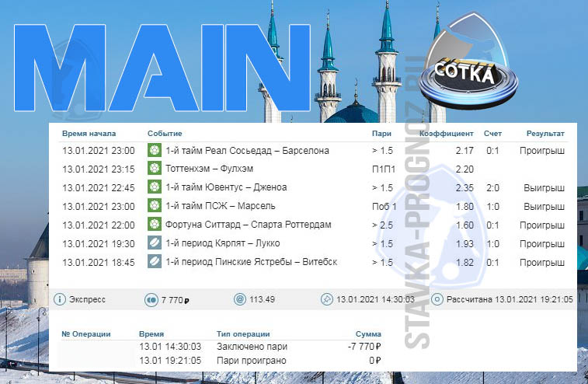Click the start time 13.01.2021 18:45
Viewport: 588px width, 384px height.
pos(98,263)
